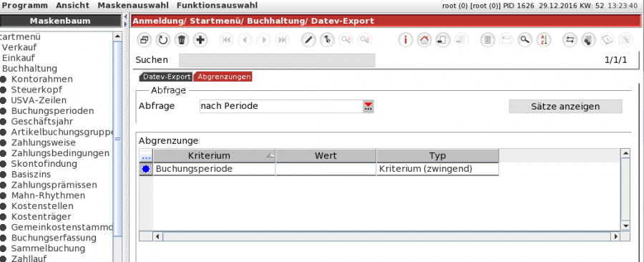Open Buchungsperioden in the Maskenbaum

point(52,111)
